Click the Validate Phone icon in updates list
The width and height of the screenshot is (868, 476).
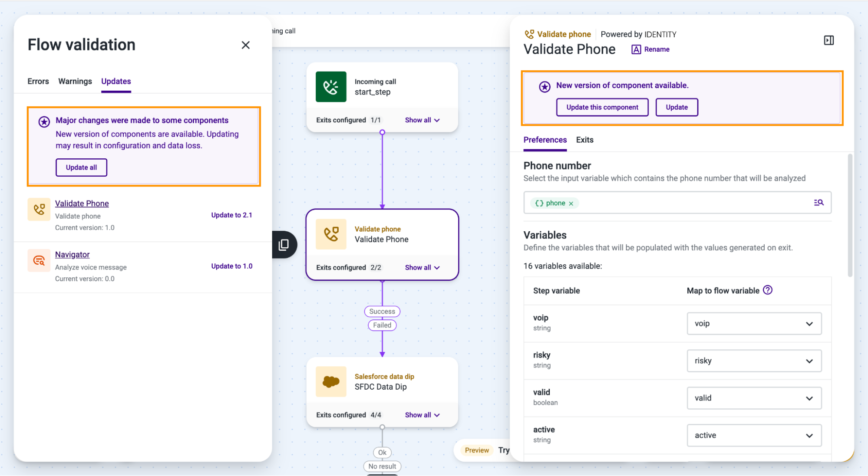click(39, 210)
